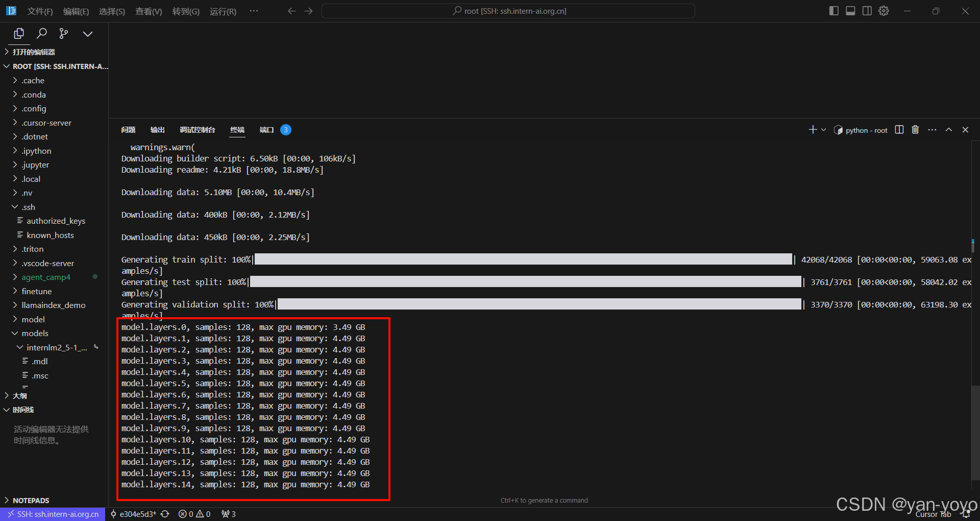Open more terminal actions with ellipsis button
Screen dimensions: 980x521
click(x=932, y=130)
